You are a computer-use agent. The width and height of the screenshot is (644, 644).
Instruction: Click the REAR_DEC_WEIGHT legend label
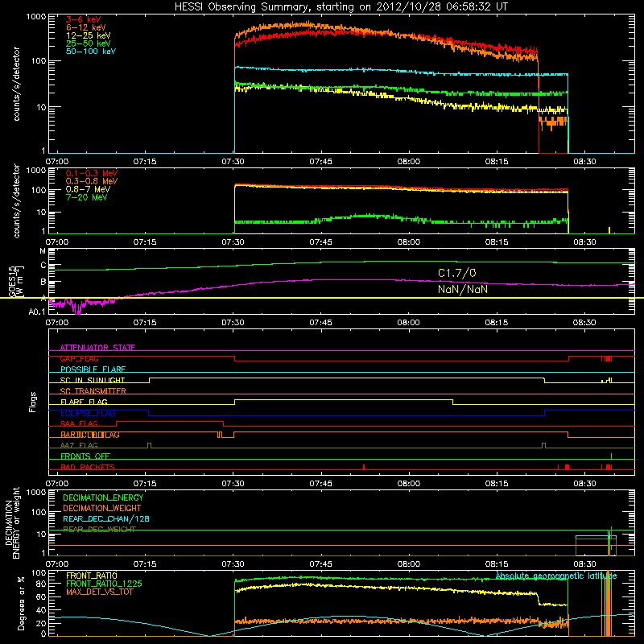99,530
